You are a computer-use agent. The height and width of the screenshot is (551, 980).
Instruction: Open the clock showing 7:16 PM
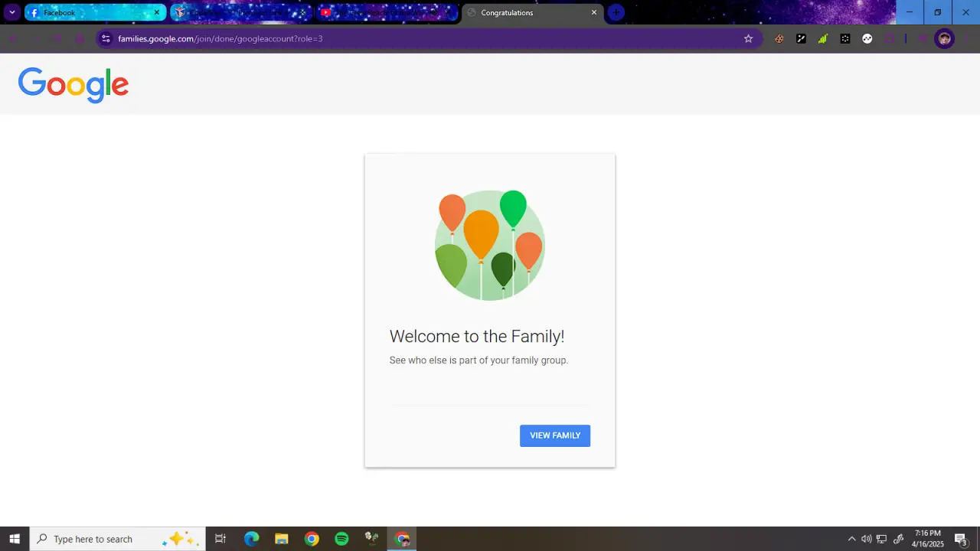(x=928, y=539)
